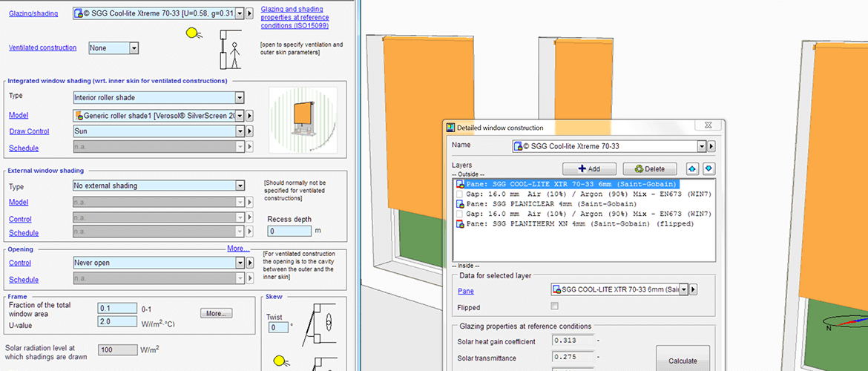868x371 pixels.
Task: Click the move layer up arrow icon
Action: [x=693, y=168]
